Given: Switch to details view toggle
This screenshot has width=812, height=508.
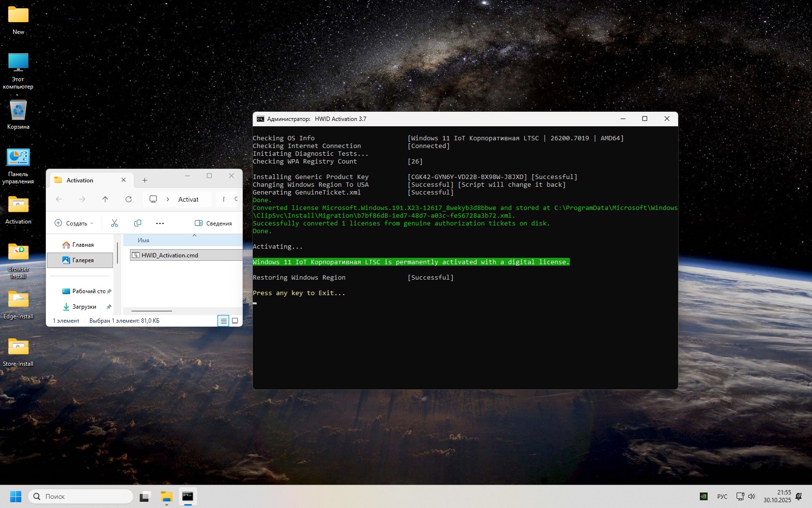Looking at the screenshot, I should [223, 321].
